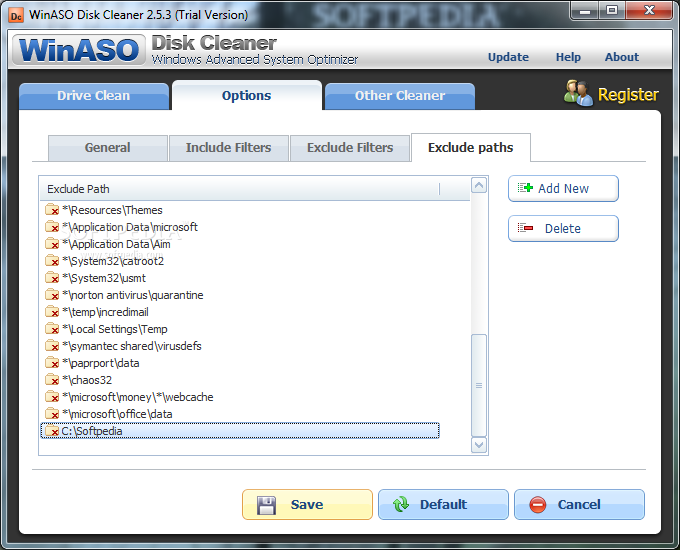Select the C:\Softpedia entry
The image size is (680, 550).
240,431
